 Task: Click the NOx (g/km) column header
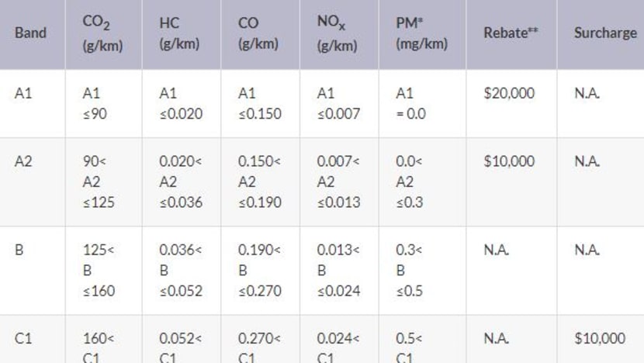coord(337,33)
